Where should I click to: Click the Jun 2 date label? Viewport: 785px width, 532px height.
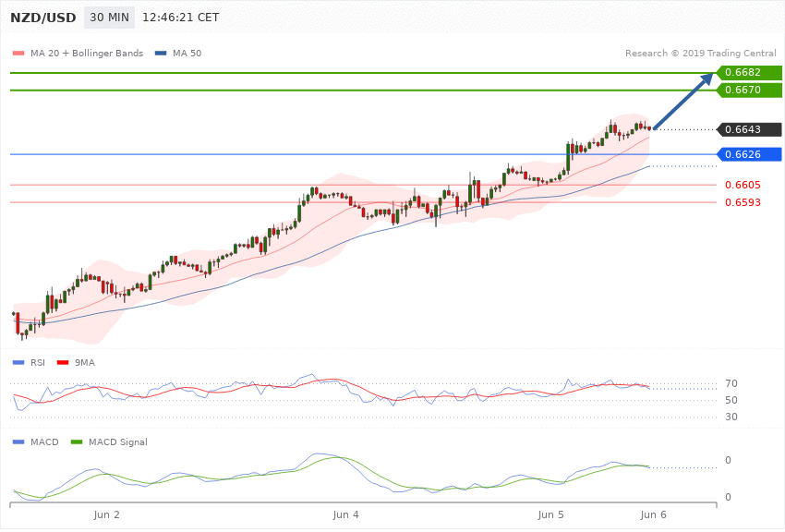[x=106, y=515]
